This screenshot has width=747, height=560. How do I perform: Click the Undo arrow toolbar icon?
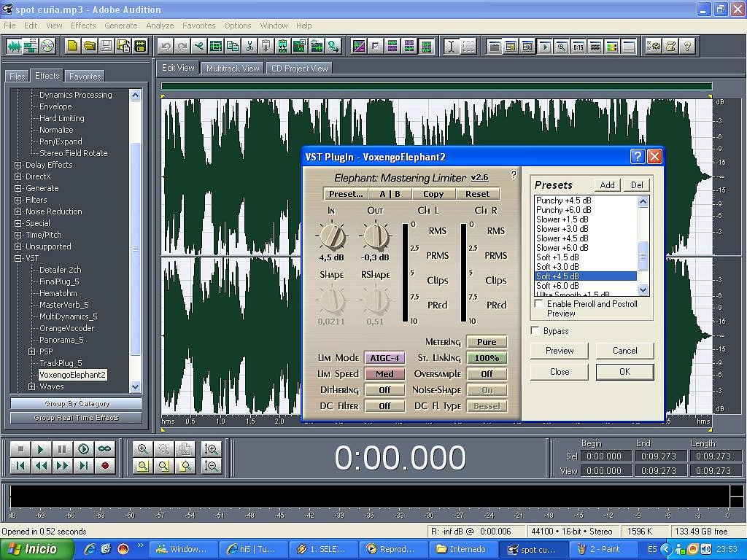(166, 46)
